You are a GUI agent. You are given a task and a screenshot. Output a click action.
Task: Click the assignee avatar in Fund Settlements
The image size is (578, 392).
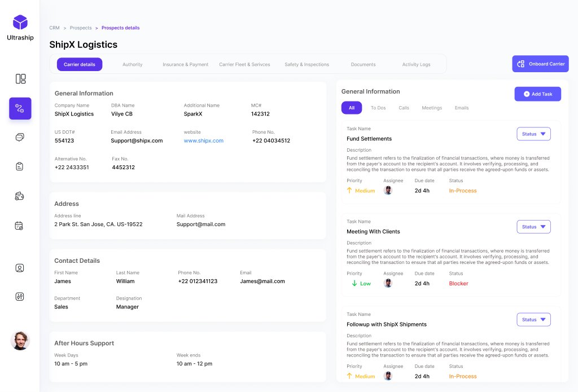pos(388,191)
